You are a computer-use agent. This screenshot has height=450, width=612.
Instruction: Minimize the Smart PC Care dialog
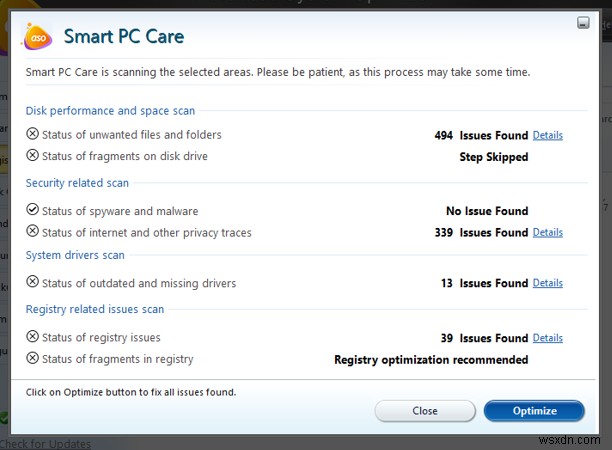click(x=583, y=22)
